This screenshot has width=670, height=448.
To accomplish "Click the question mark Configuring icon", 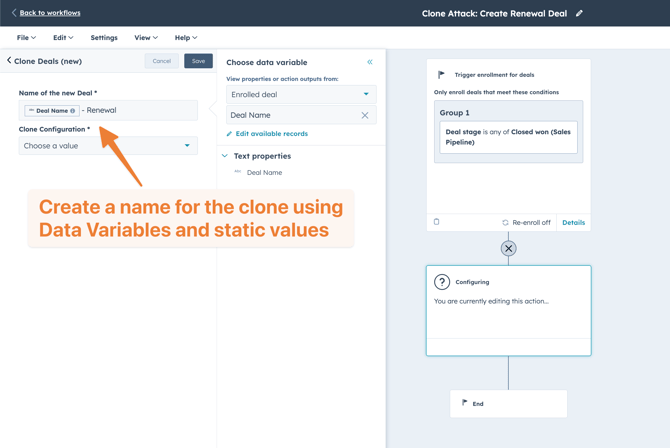I will [x=442, y=282].
